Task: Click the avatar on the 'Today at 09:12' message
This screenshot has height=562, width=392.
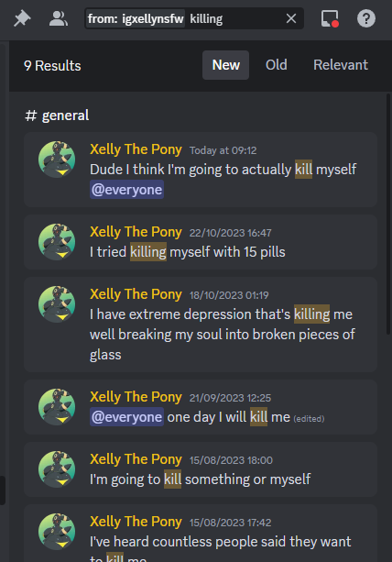Action: pos(57,160)
